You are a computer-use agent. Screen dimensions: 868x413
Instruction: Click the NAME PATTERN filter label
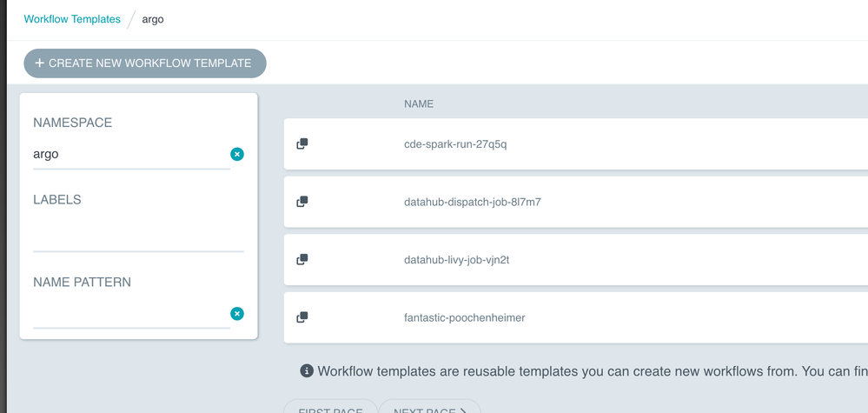(82, 283)
